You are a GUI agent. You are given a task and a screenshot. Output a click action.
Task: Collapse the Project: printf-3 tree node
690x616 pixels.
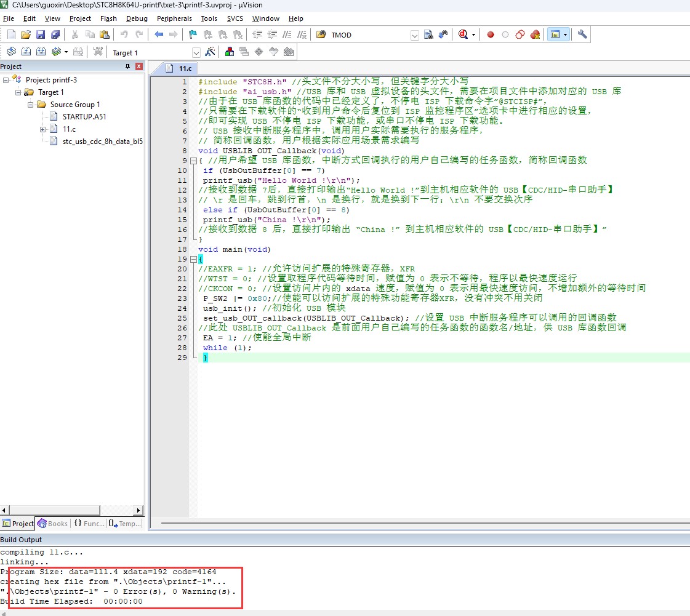coord(6,80)
